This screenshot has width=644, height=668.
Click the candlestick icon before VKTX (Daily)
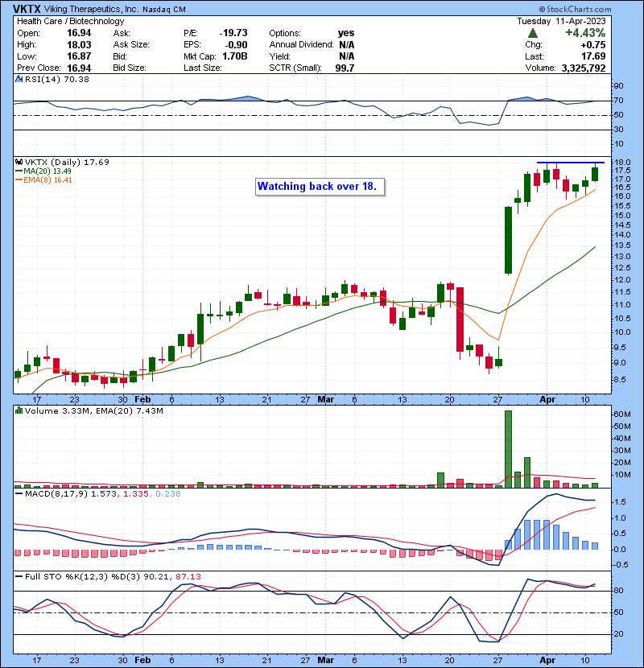click(x=19, y=163)
